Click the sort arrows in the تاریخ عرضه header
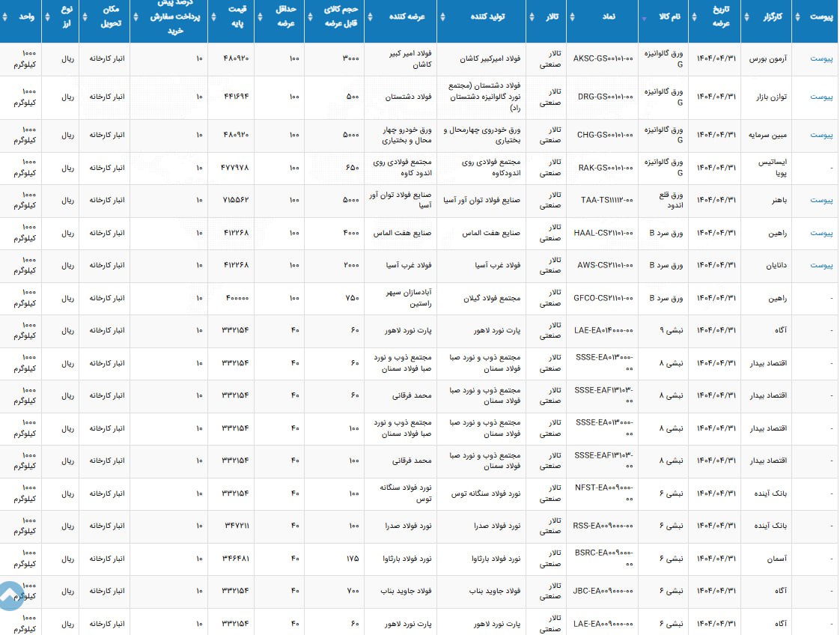Viewport: 840px width, 635px height. [x=693, y=16]
